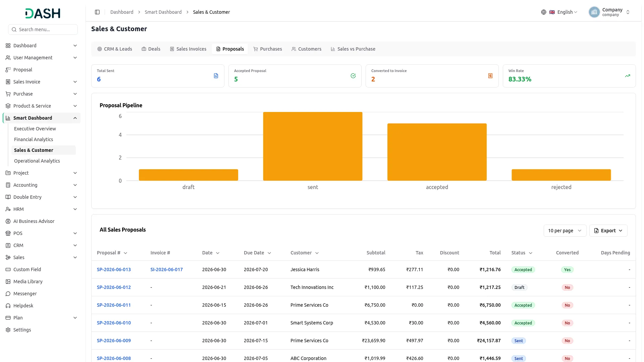Open proposal SP-2026-06-013 link
The image size is (644, 362).
[x=114, y=269]
